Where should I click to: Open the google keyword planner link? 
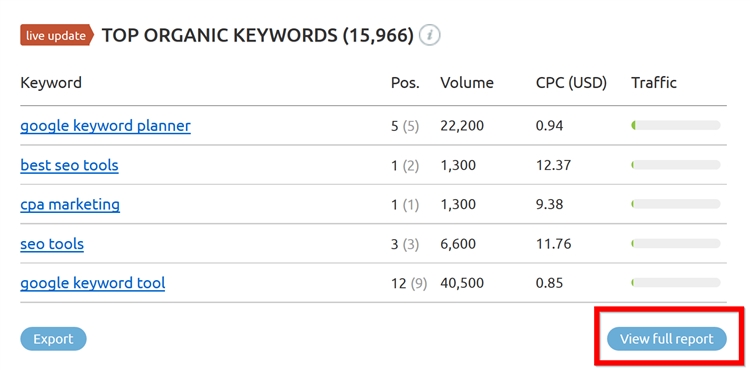[105, 126]
